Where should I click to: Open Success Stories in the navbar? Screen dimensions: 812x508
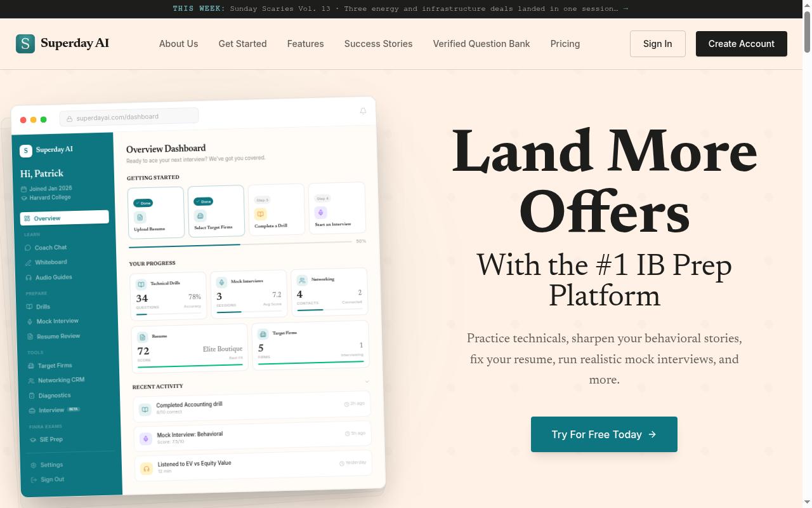[378, 44]
